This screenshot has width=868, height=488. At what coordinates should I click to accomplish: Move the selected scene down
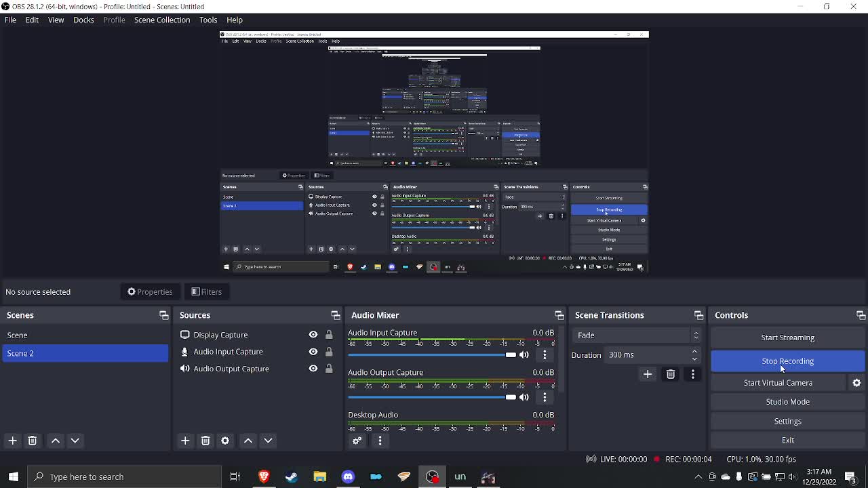75,441
